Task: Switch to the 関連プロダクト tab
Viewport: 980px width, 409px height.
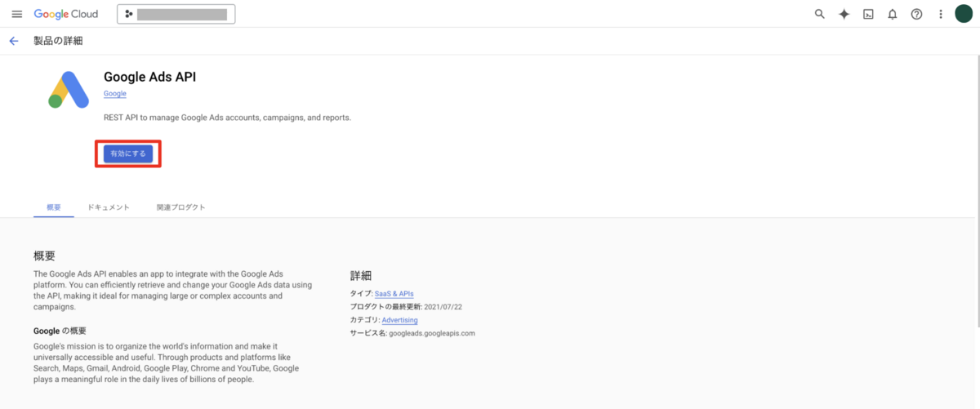Action: 180,207
